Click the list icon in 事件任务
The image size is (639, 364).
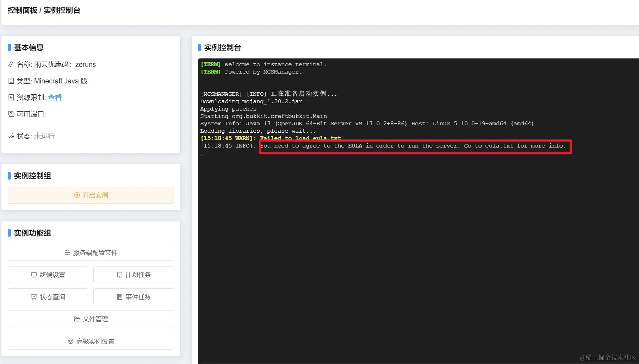coord(120,297)
